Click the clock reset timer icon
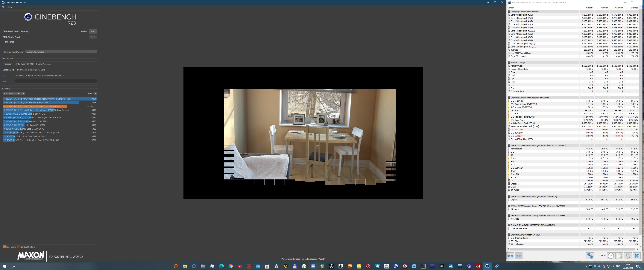 pos(611,256)
